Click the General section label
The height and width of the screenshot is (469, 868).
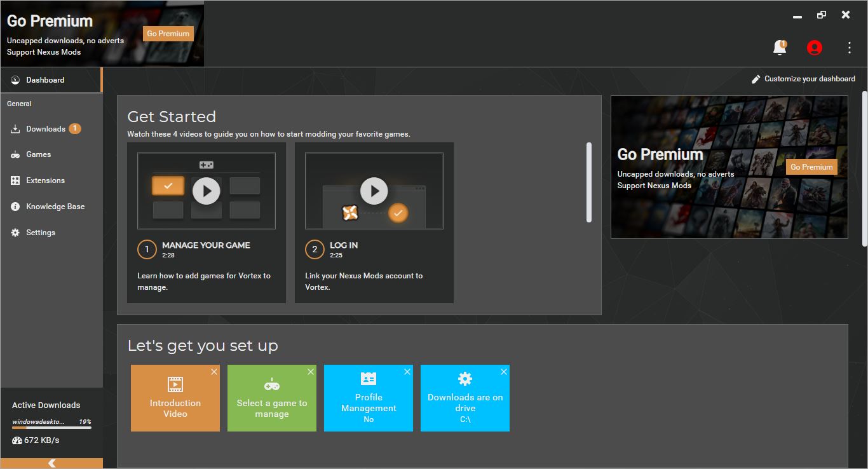tap(19, 104)
